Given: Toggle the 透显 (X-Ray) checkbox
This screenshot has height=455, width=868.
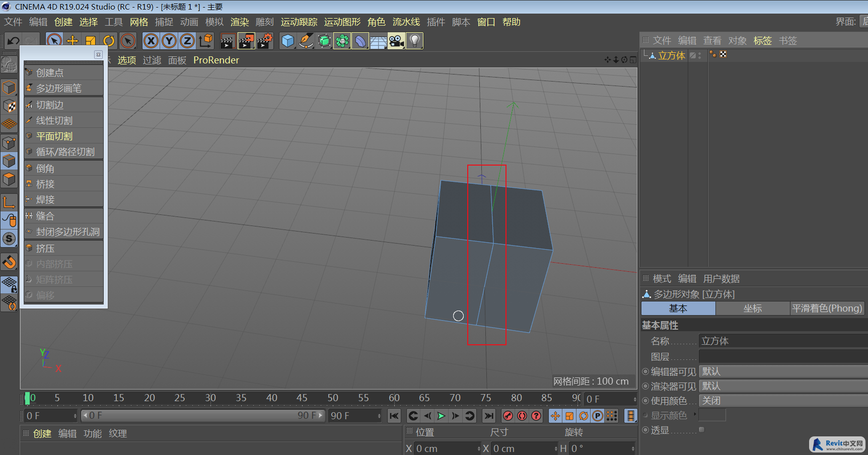Looking at the screenshot, I should coord(702,430).
